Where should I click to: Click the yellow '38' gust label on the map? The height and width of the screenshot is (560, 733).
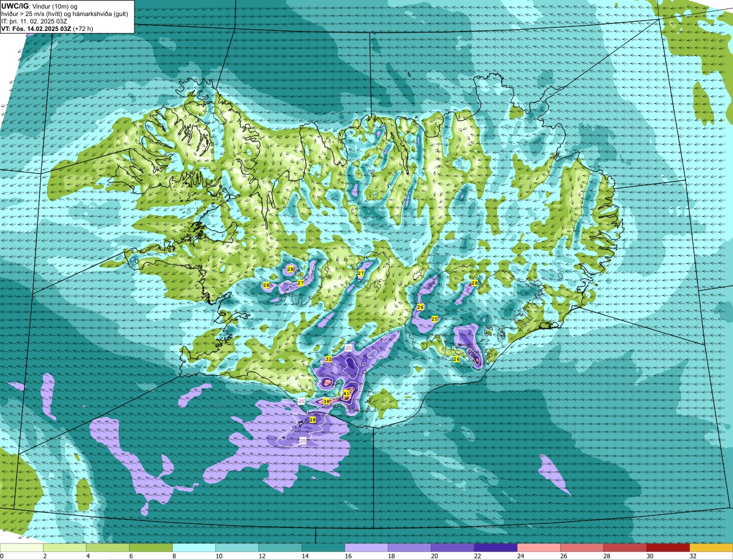coord(326,401)
